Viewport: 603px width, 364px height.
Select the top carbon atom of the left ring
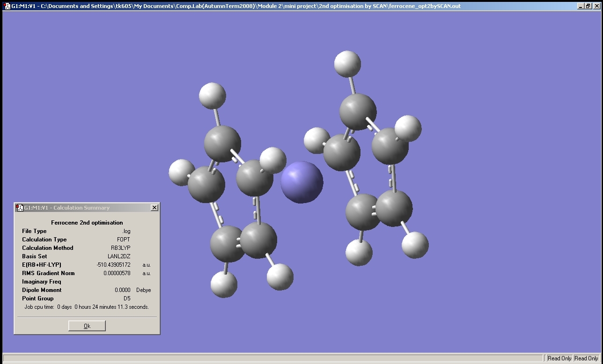point(222,144)
